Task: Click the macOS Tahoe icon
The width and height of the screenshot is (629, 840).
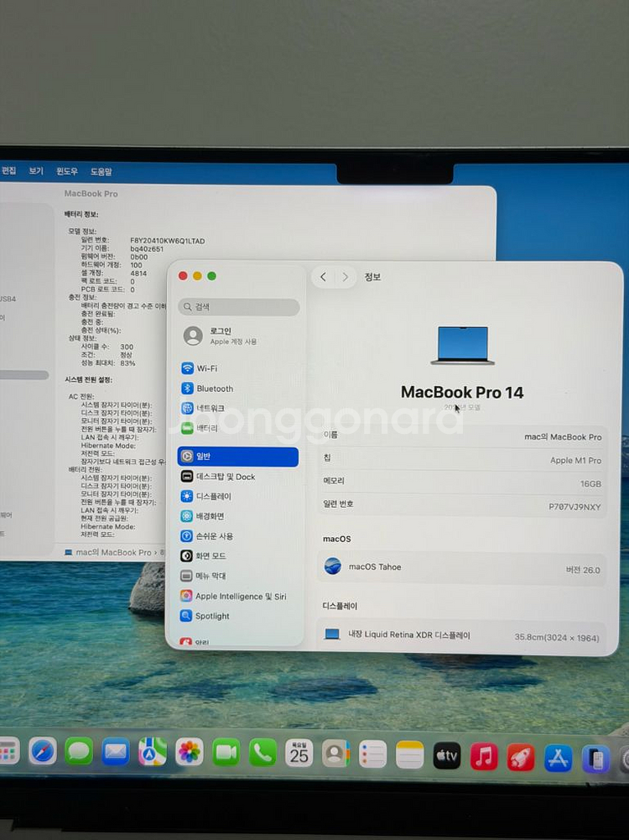Action: click(x=332, y=566)
